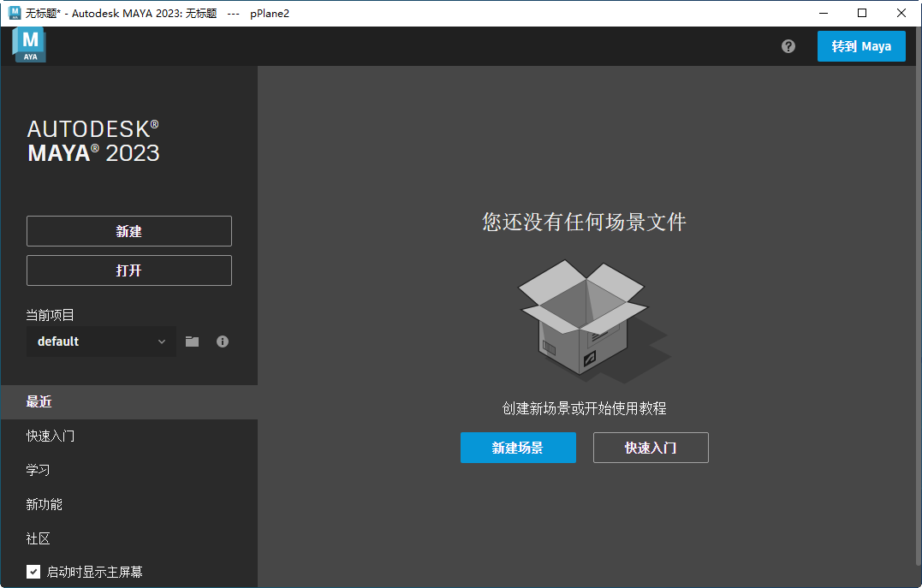The image size is (922, 588).
Task: View the 新功能 section
Action: coord(44,504)
